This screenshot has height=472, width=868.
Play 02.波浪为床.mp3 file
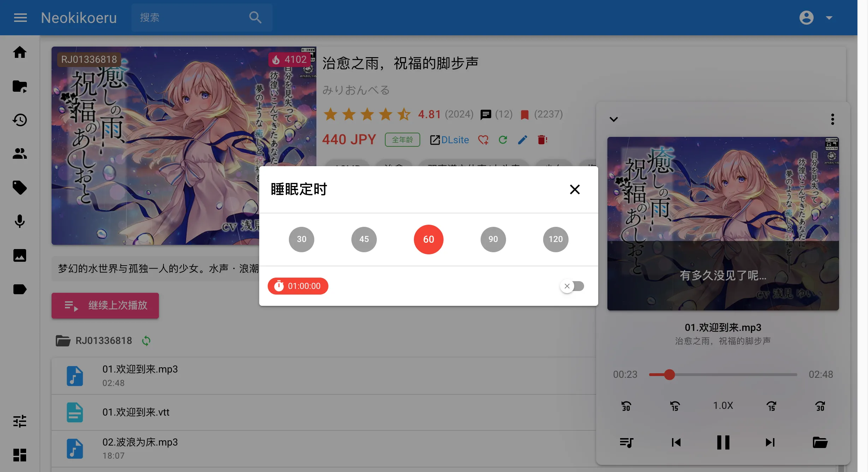323,449
